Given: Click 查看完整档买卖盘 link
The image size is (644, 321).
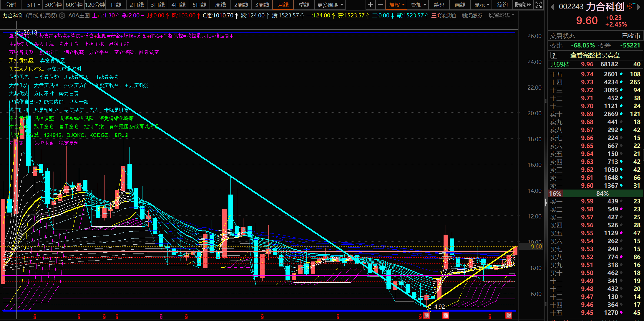Looking at the screenshot, I should click(595, 55).
